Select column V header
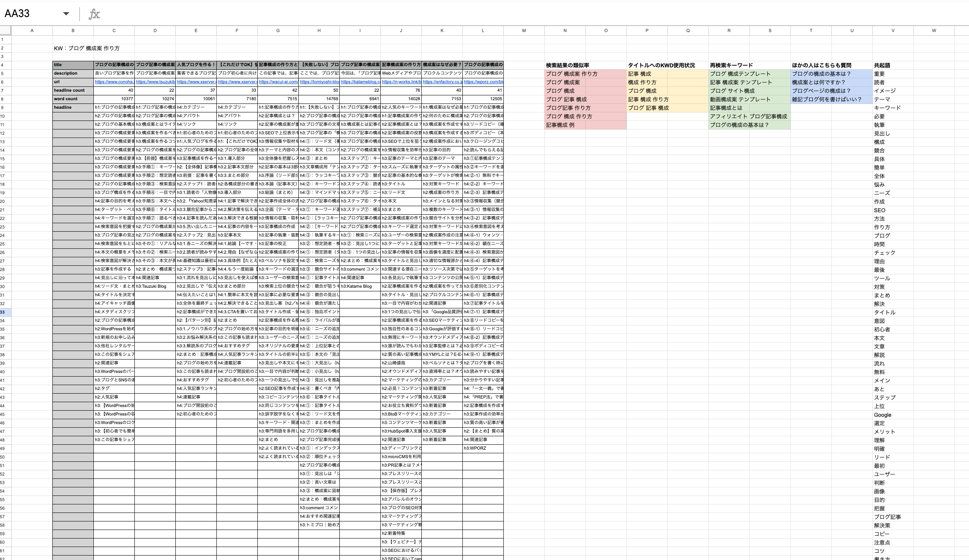969x560 pixels. point(893,30)
